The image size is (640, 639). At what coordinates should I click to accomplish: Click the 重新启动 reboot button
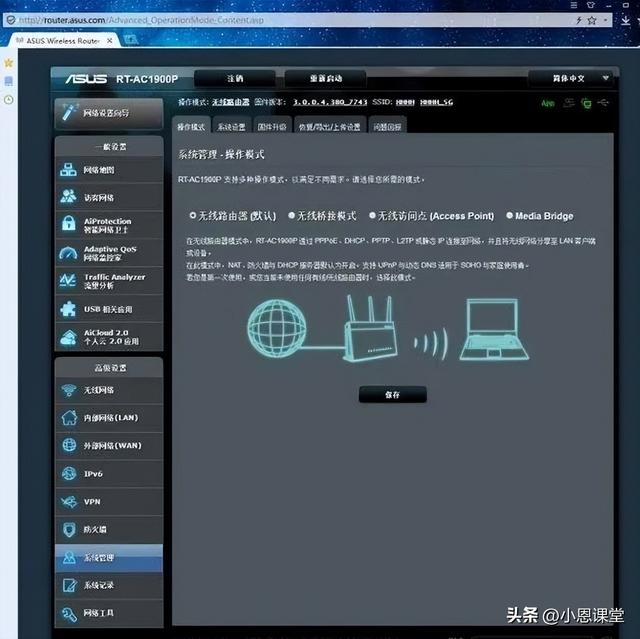pos(325,78)
